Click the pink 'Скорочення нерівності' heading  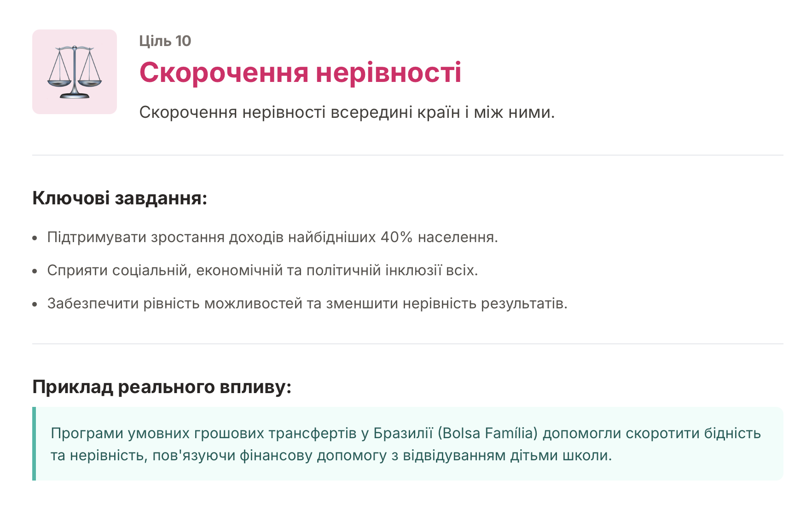[x=300, y=73]
